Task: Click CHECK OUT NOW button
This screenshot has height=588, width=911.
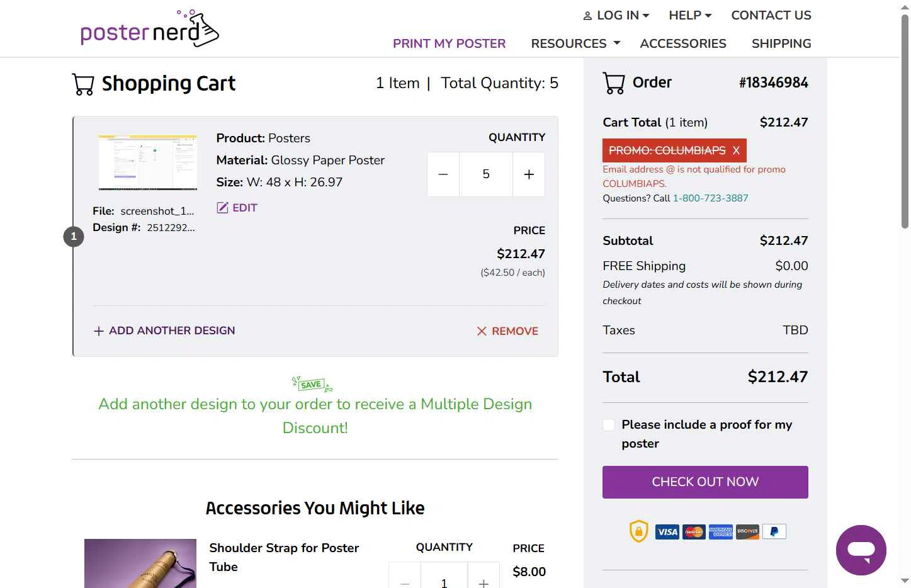Action: 705,482
